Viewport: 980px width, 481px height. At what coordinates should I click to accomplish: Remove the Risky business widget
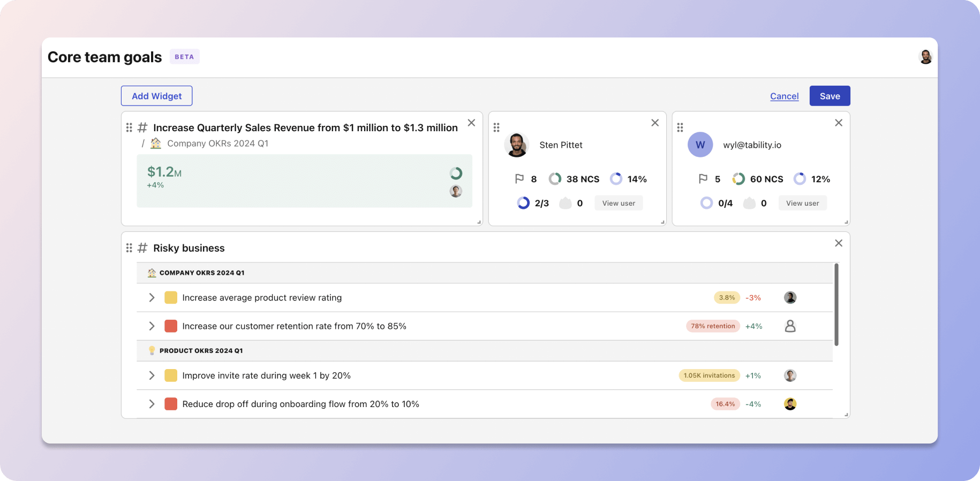pos(839,243)
